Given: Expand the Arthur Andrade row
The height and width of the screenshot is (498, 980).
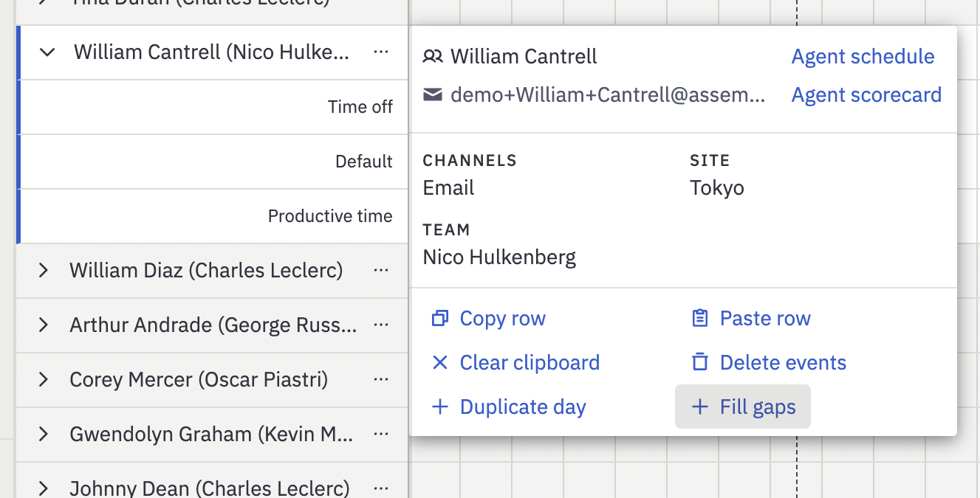Looking at the screenshot, I should [x=44, y=325].
